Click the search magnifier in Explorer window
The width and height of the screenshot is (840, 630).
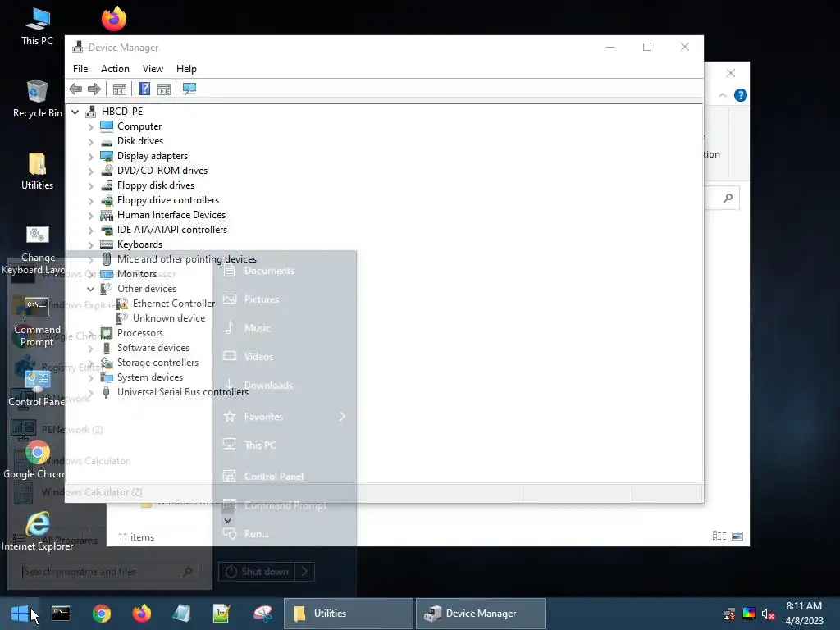coord(728,199)
